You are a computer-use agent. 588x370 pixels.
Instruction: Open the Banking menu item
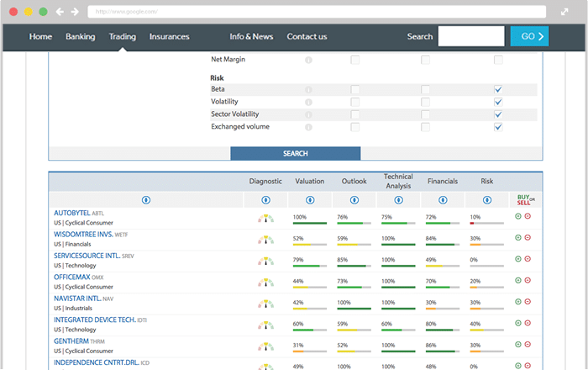81,36
